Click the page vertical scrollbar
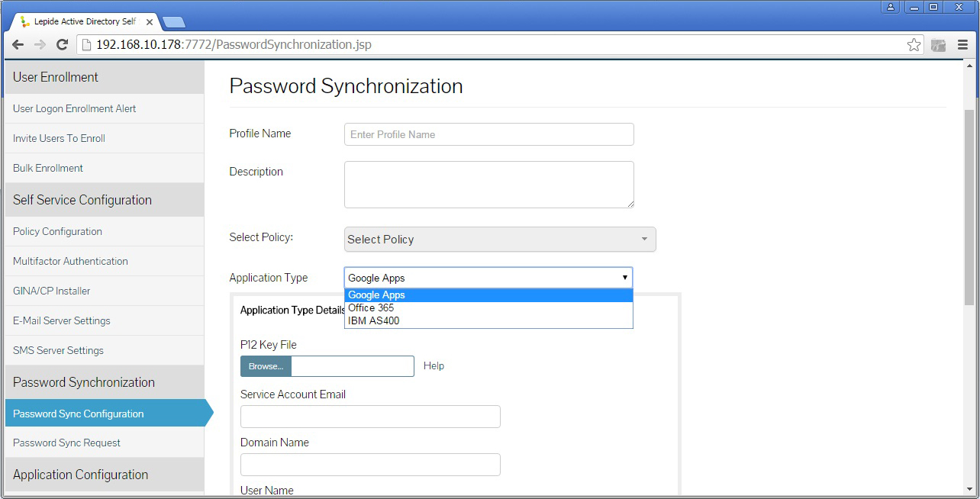The height and width of the screenshot is (499, 980). click(969, 208)
